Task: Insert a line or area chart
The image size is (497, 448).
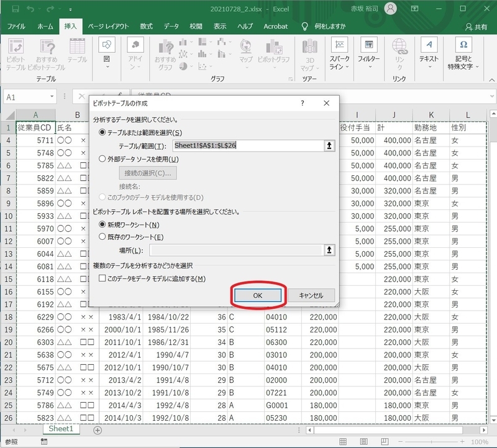Action: point(185,54)
